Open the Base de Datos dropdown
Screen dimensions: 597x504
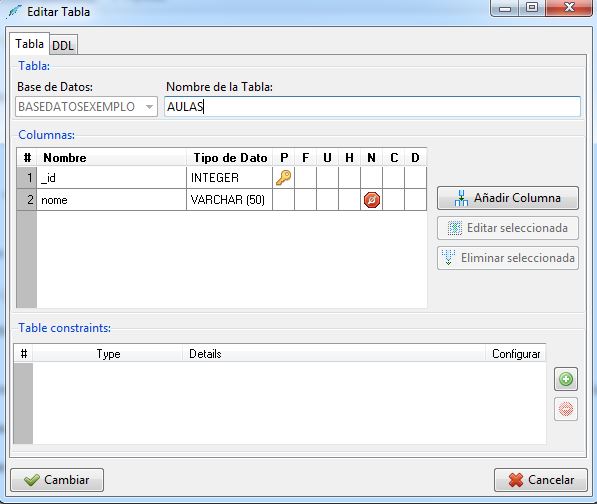point(86,107)
